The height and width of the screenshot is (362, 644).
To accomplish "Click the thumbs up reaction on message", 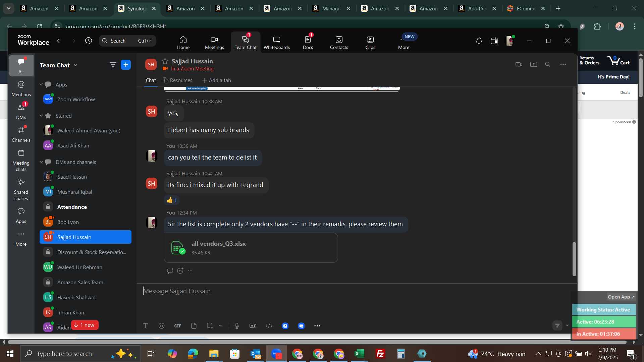I will [172, 200].
